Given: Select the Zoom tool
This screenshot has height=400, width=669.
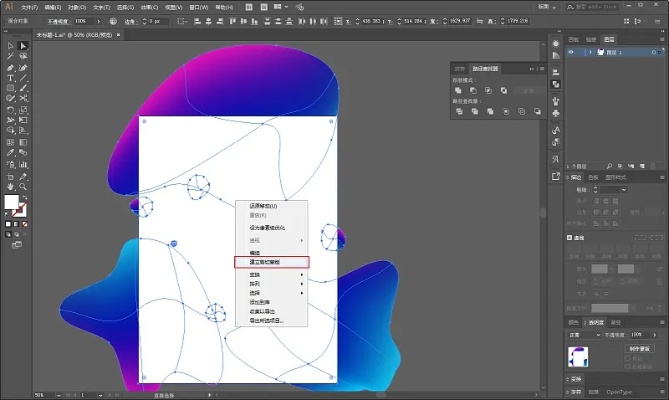Looking at the screenshot, I should (23, 187).
